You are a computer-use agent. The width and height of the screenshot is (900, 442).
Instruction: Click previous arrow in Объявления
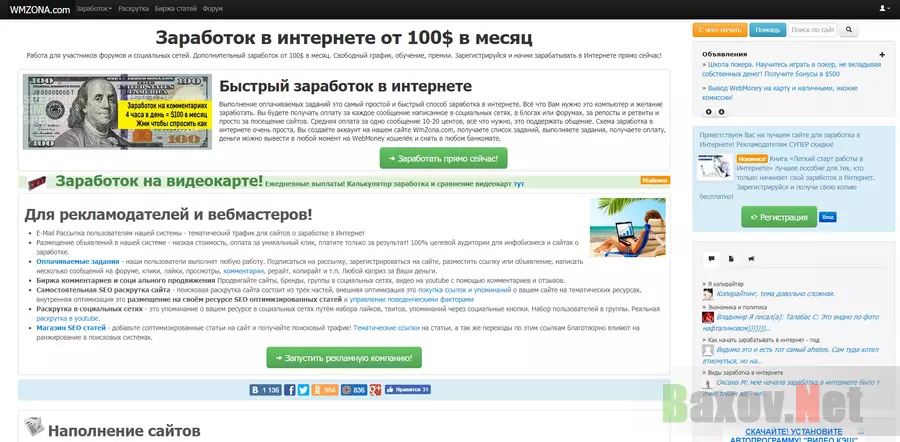(708, 112)
